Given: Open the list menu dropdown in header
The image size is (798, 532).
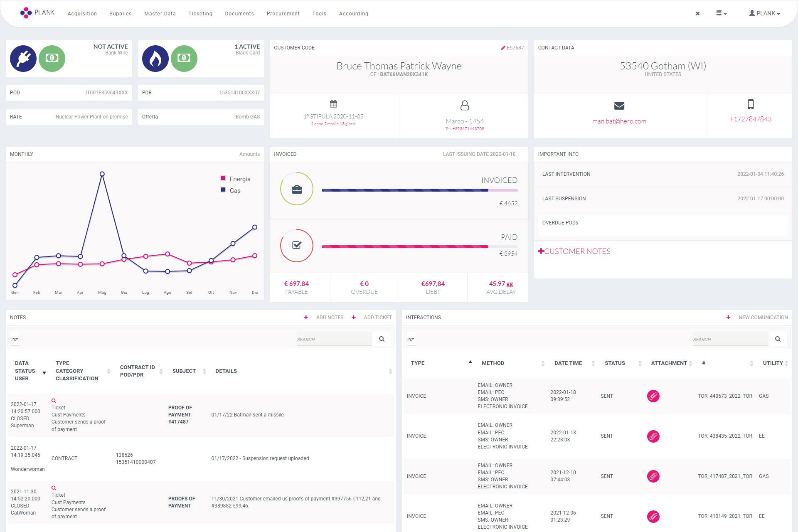Looking at the screenshot, I should (x=721, y=13).
